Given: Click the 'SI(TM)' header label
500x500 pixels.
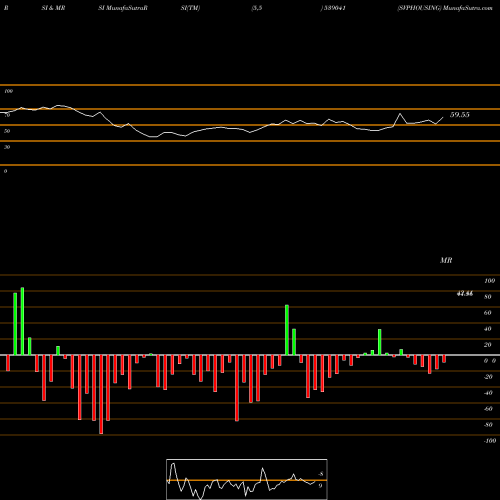Looking at the screenshot, I should click(190, 8).
